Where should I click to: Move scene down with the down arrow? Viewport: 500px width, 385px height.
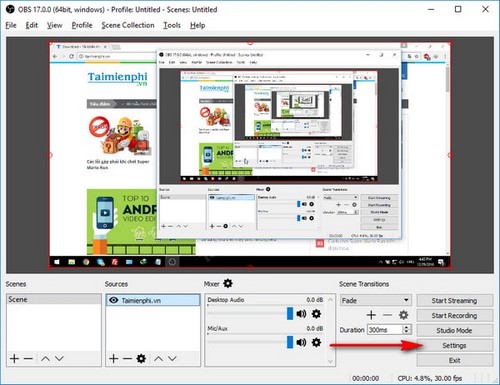[x=59, y=359]
